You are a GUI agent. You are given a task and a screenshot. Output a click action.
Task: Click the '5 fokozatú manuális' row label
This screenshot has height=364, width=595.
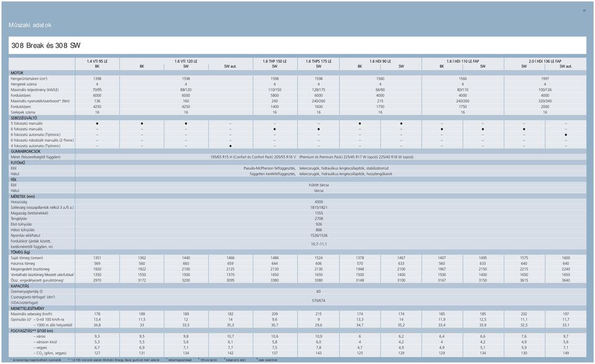point(27,123)
